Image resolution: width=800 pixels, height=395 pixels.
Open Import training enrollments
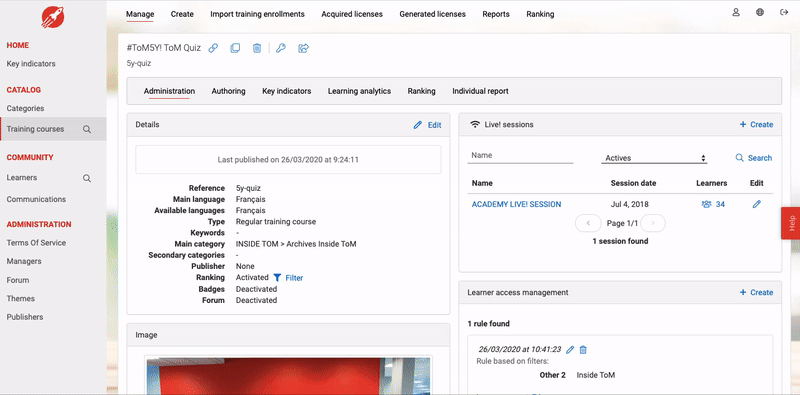[x=258, y=14]
